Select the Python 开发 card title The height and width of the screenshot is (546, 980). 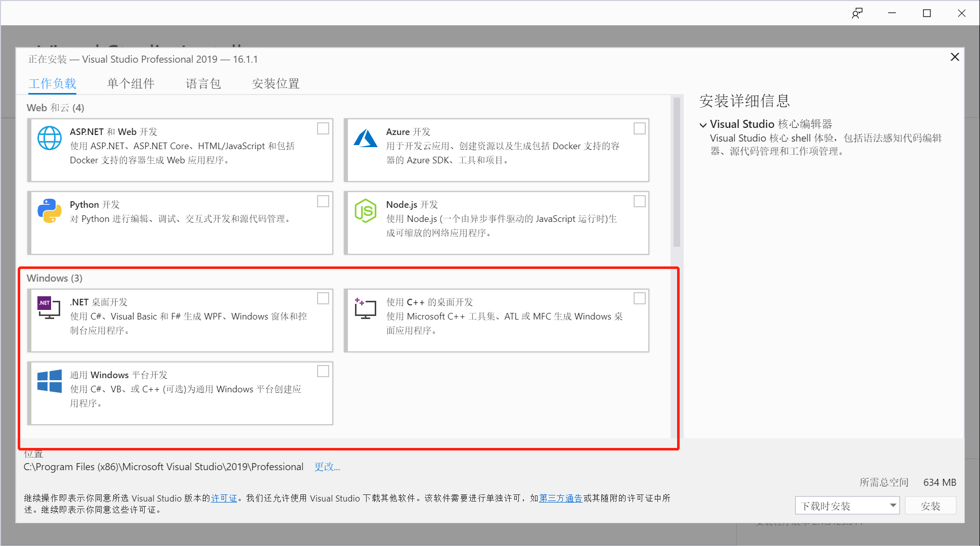click(95, 204)
